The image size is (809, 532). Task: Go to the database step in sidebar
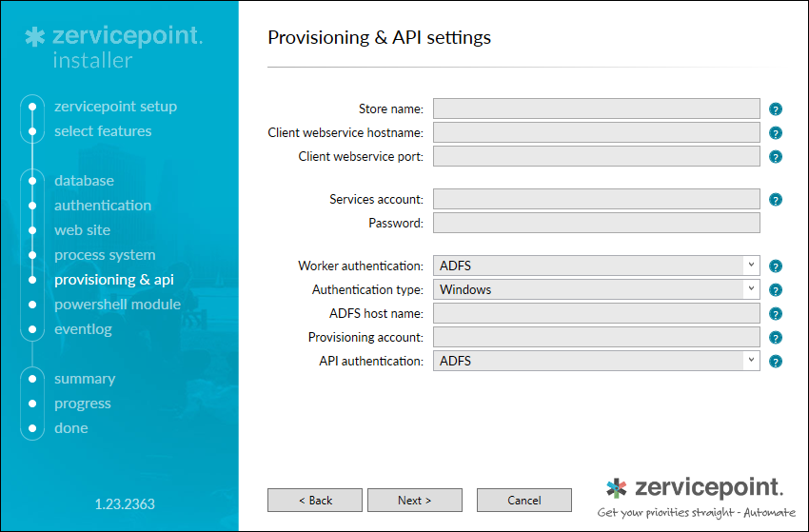pyautogui.click(x=84, y=181)
